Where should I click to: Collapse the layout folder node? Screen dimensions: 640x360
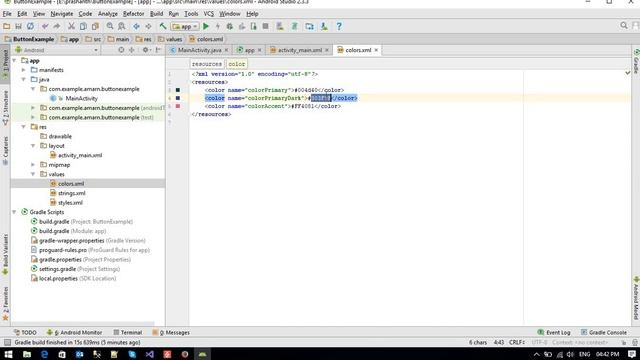point(33,146)
